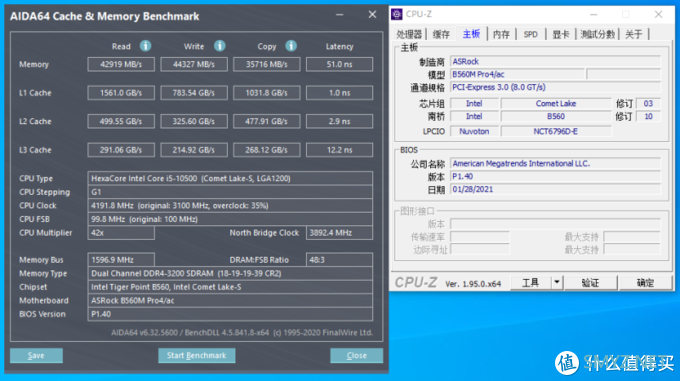680x381 pixels.
Task: Click the 确定 button in CPU-Z
Action: [x=645, y=283]
